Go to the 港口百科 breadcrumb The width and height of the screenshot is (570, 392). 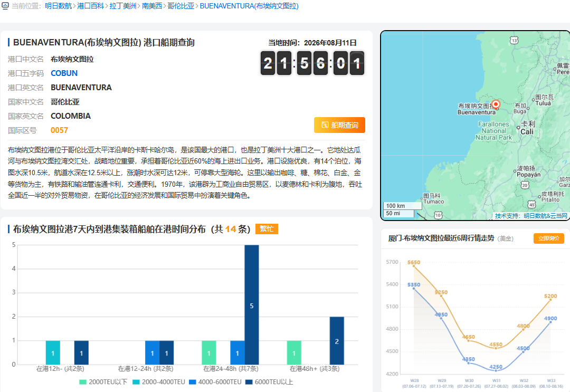click(91, 6)
